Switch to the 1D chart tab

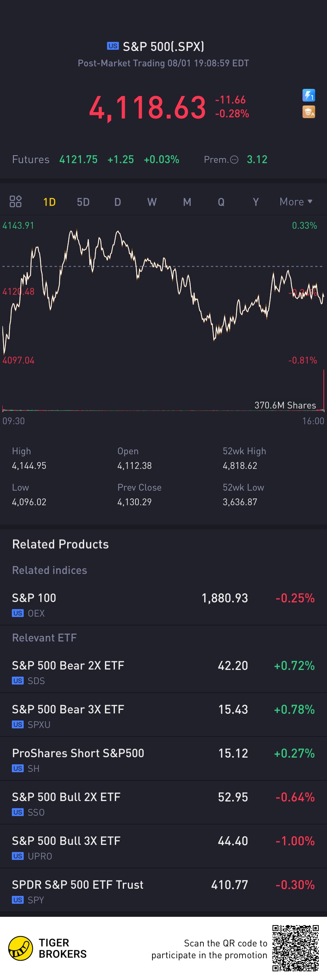[49, 202]
